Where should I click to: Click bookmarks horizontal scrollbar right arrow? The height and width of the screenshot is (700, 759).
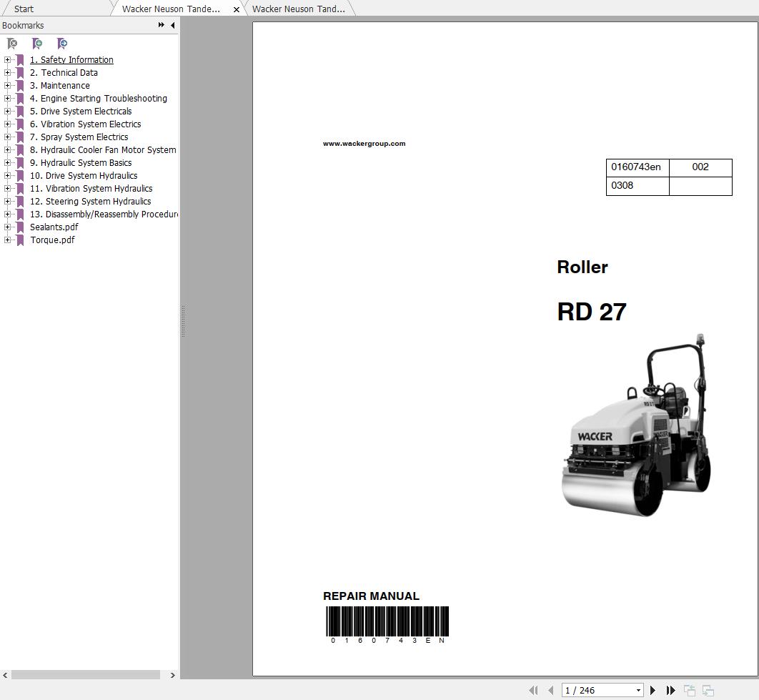pos(173,675)
